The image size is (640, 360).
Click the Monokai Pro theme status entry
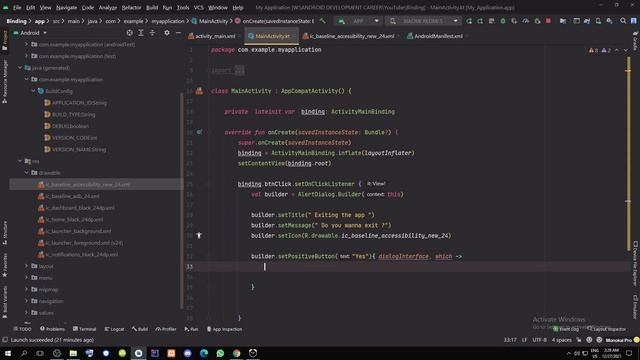(x=618, y=340)
